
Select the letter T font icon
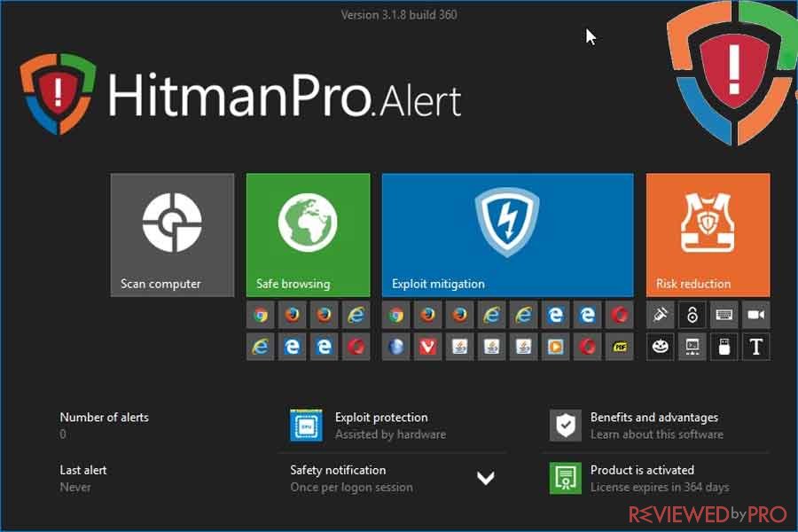755,347
